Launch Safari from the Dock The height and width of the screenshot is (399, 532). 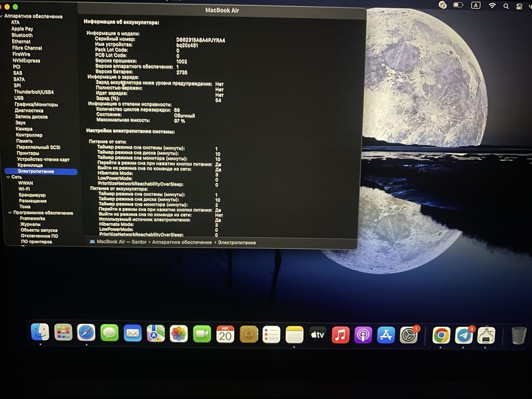86,332
